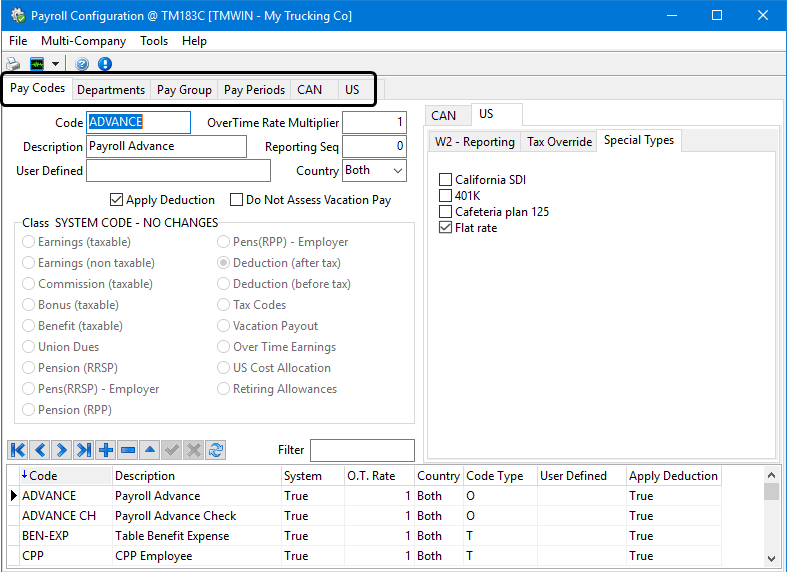787x572 pixels.
Task: Go to the first record in the navigator
Action: pyautogui.click(x=18, y=450)
